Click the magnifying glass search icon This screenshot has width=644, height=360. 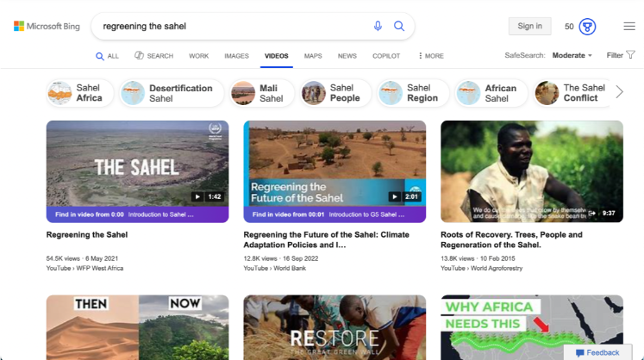[399, 26]
